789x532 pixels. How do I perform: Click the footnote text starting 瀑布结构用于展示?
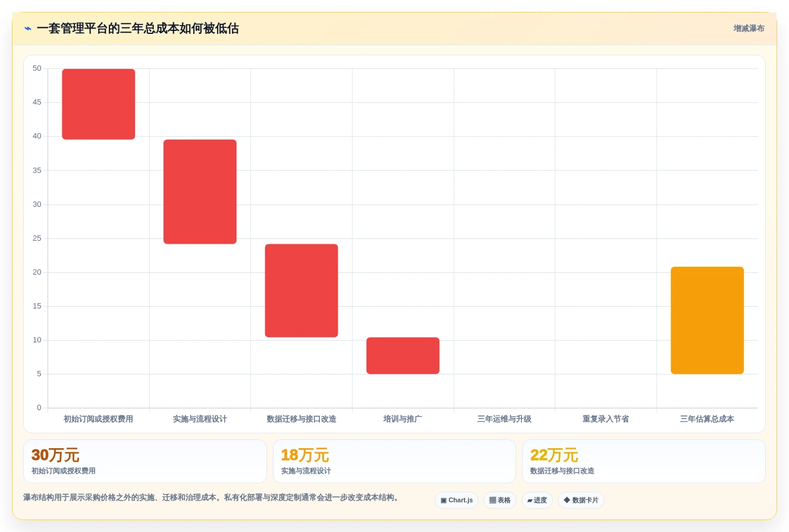211,498
